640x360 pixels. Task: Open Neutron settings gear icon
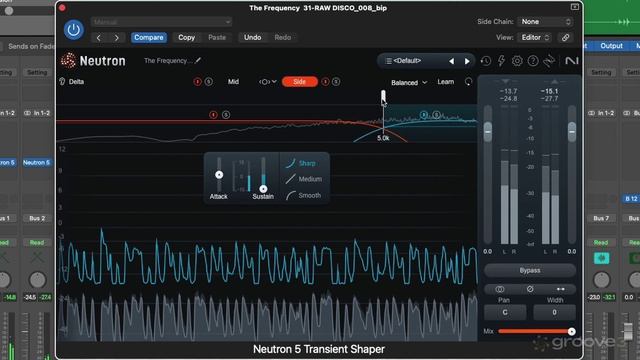pyautogui.click(x=517, y=61)
